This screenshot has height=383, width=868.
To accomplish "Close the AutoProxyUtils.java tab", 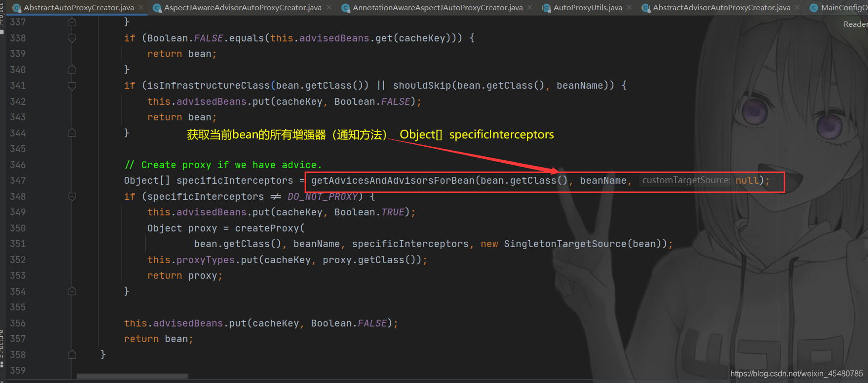I will (x=629, y=8).
